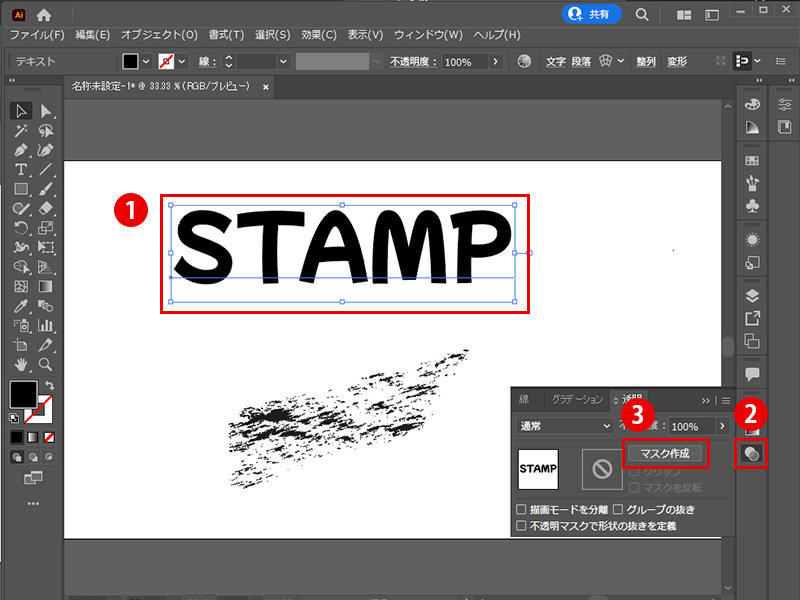The width and height of the screenshot is (800, 600).
Task: Click the 共有 button at the top
Action: [x=591, y=15]
